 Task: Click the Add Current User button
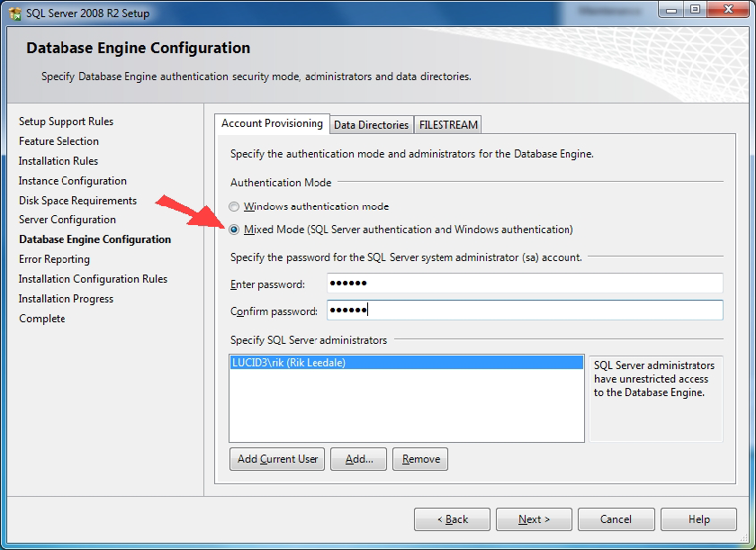[277, 459]
